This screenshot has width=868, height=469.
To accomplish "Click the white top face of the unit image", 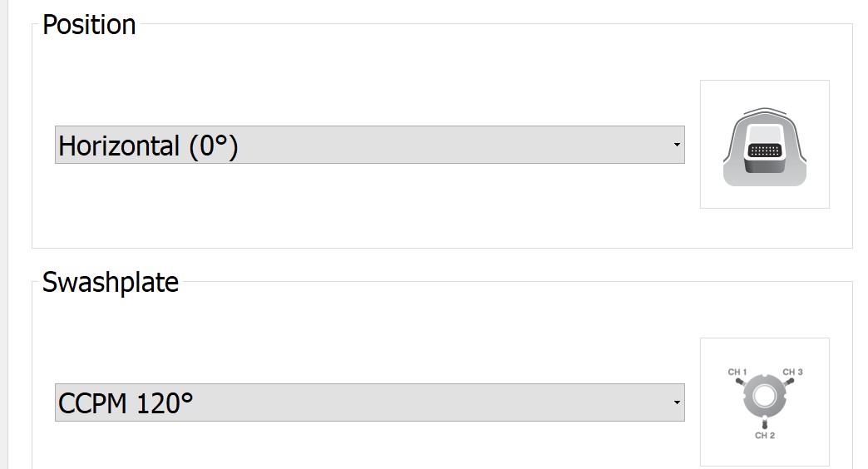I will point(764,135).
